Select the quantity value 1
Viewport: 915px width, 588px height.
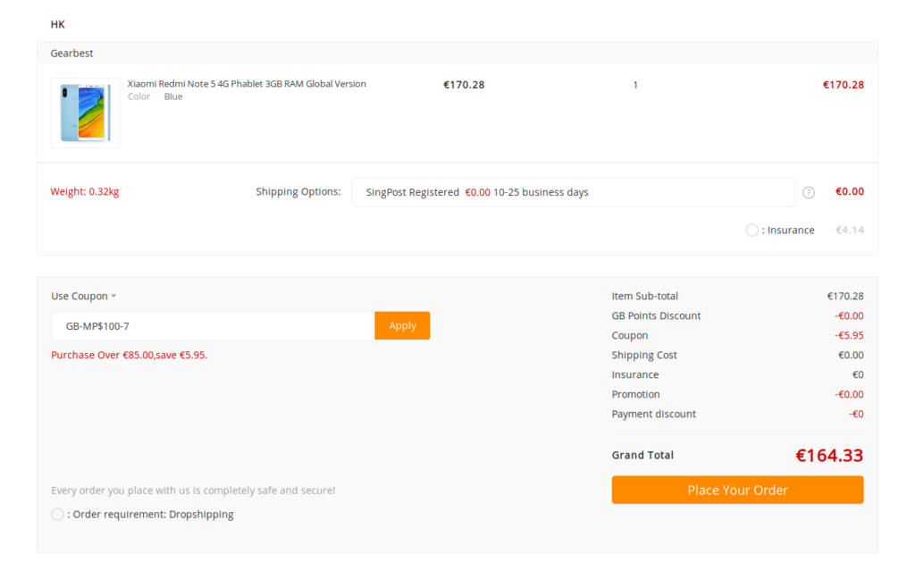click(635, 85)
